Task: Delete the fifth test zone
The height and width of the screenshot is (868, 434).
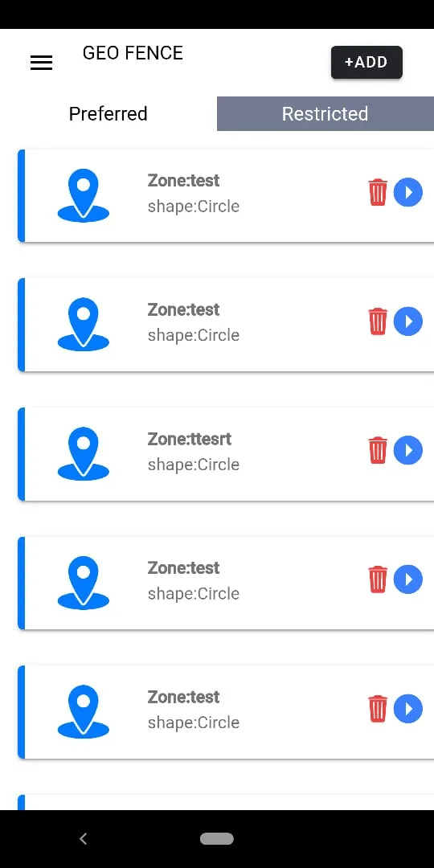Action: tap(378, 709)
